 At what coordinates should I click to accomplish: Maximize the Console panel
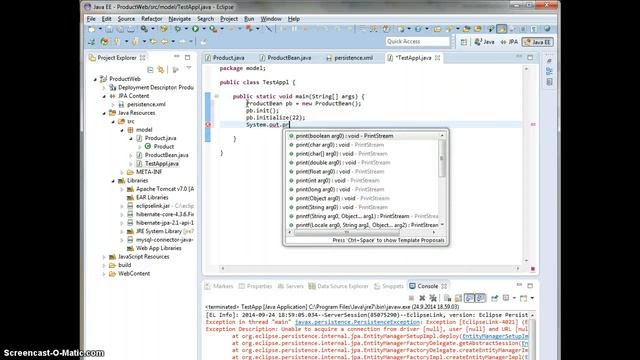pyautogui.click(x=530, y=286)
